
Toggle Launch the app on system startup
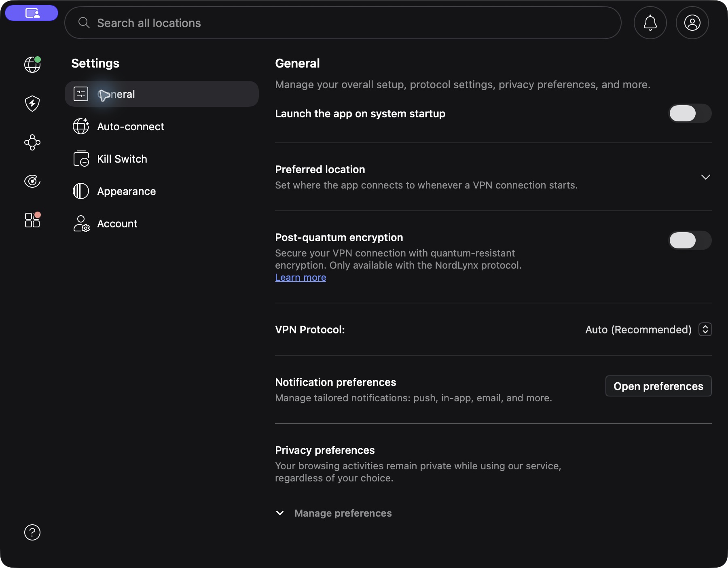point(690,113)
